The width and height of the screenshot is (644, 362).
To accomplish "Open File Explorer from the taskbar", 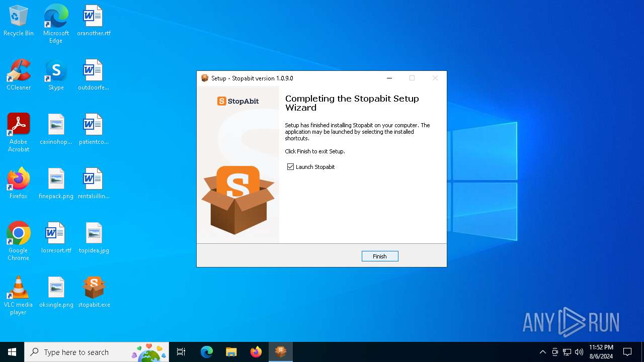I will click(x=231, y=352).
